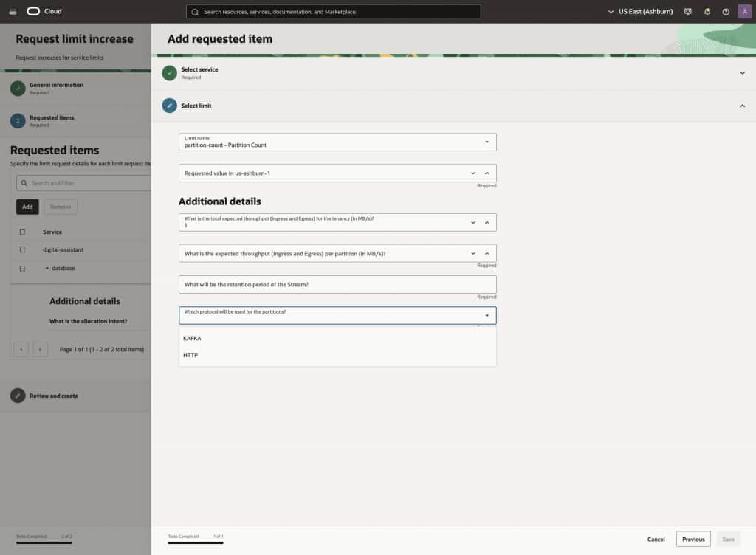Tick the Service header checkbox
756x555 pixels.
(x=22, y=232)
